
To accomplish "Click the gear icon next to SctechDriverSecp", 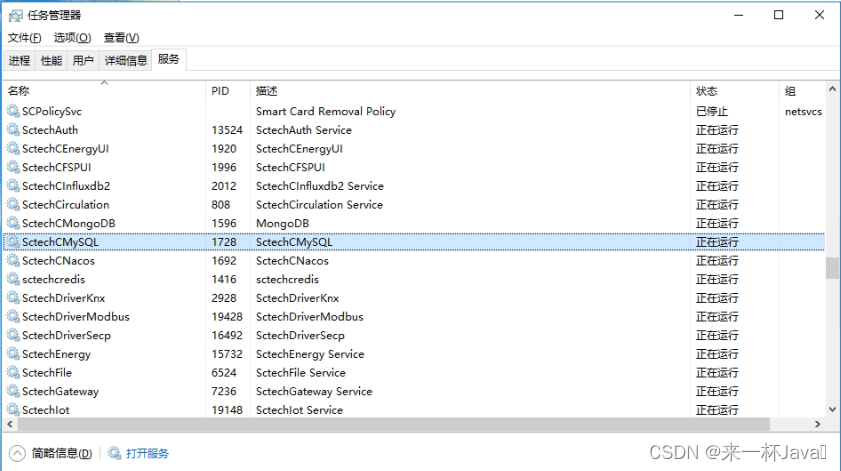I will pos(13,335).
